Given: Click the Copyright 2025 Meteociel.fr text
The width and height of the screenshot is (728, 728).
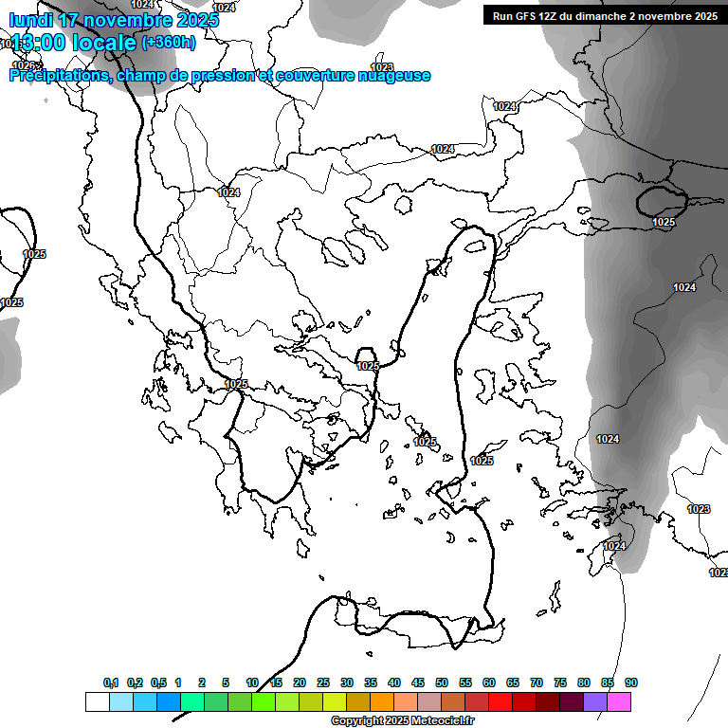Looking at the screenshot, I should coord(403,721).
